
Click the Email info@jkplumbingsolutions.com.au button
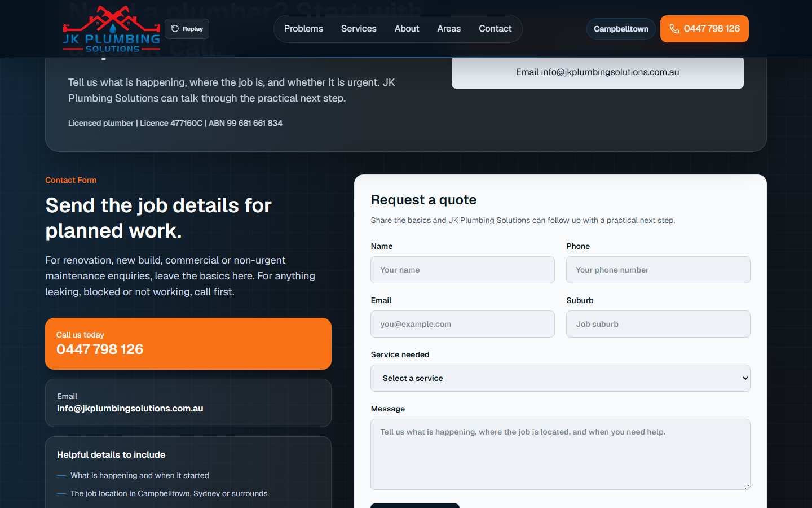point(598,72)
